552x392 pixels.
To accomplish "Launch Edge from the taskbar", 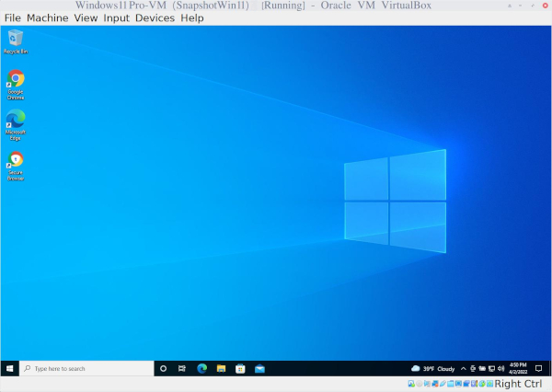I will [x=201, y=368].
